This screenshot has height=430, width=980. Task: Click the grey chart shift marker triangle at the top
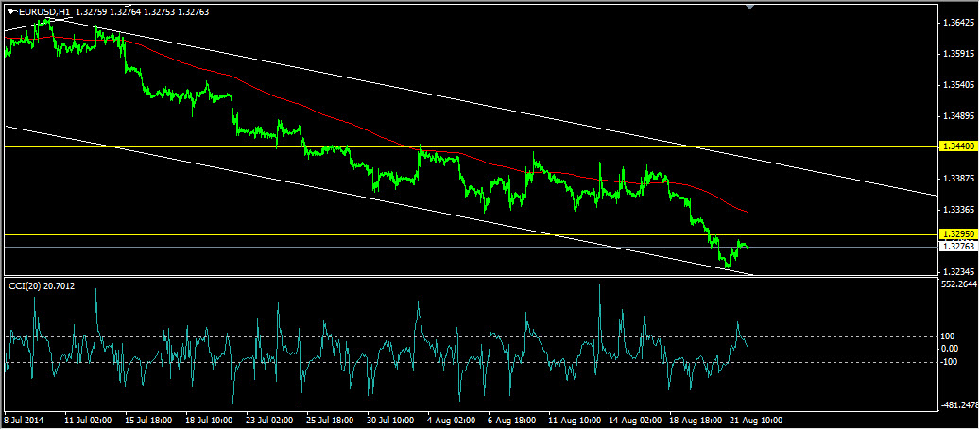(750, 7)
